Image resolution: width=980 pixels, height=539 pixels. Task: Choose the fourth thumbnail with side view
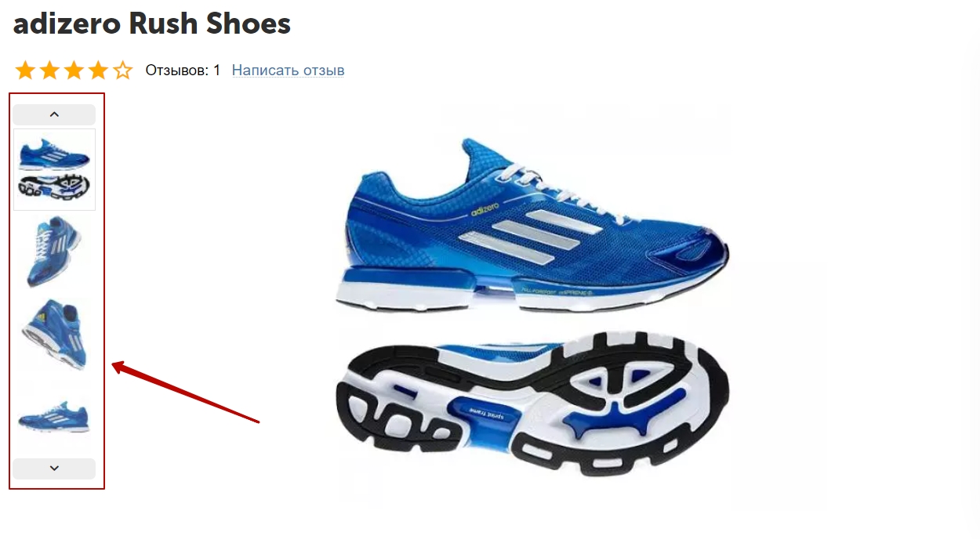coord(54,417)
